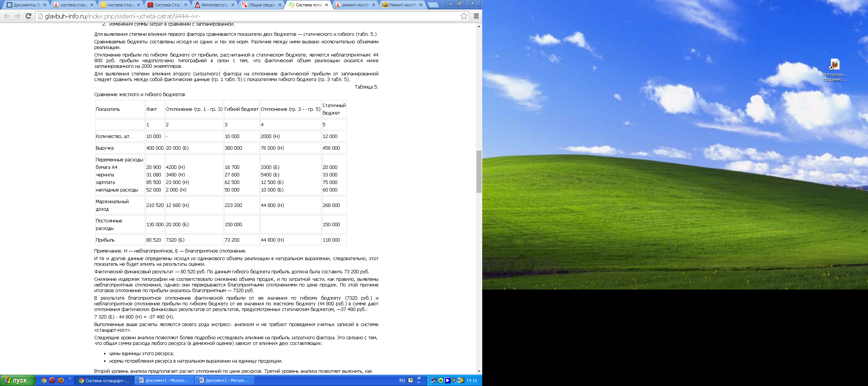Click the 'Фактический финансовый результат' paragraph
Viewport: 868px width, 386px height.
pos(232,272)
